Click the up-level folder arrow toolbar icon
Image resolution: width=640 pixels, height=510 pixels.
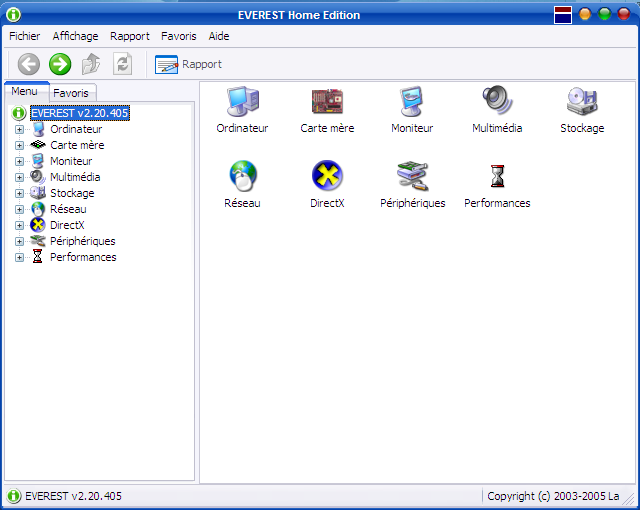(x=91, y=64)
